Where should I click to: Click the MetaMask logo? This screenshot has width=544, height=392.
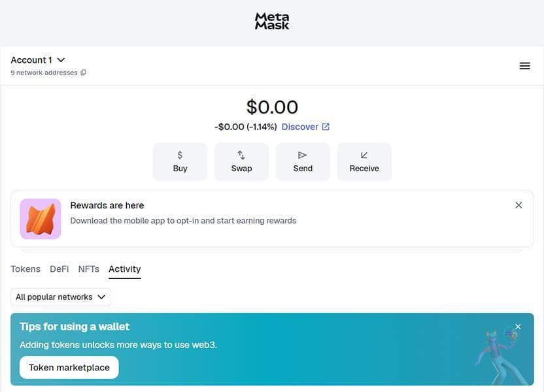click(x=272, y=20)
